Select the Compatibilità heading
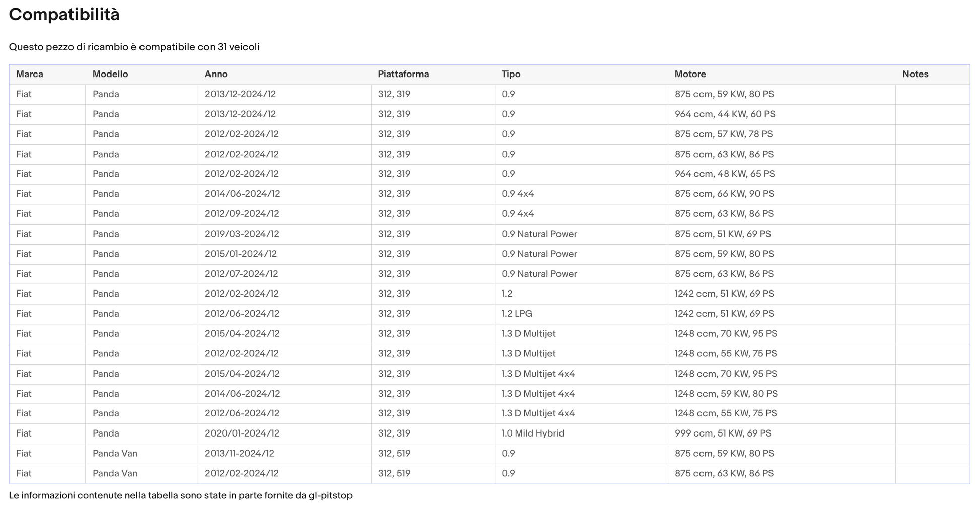 pyautogui.click(x=64, y=15)
